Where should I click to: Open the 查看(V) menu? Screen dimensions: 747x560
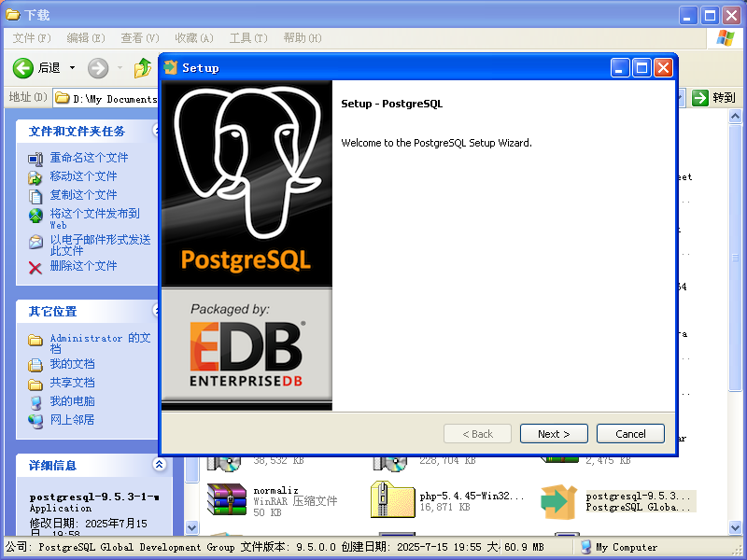pyautogui.click(x=140, y=38)
